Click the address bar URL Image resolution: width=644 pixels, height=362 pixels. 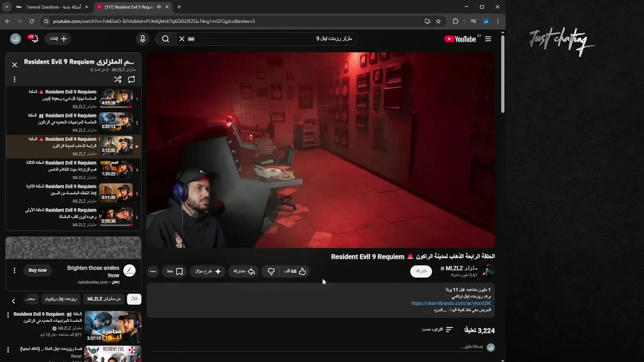click(154, 21)
